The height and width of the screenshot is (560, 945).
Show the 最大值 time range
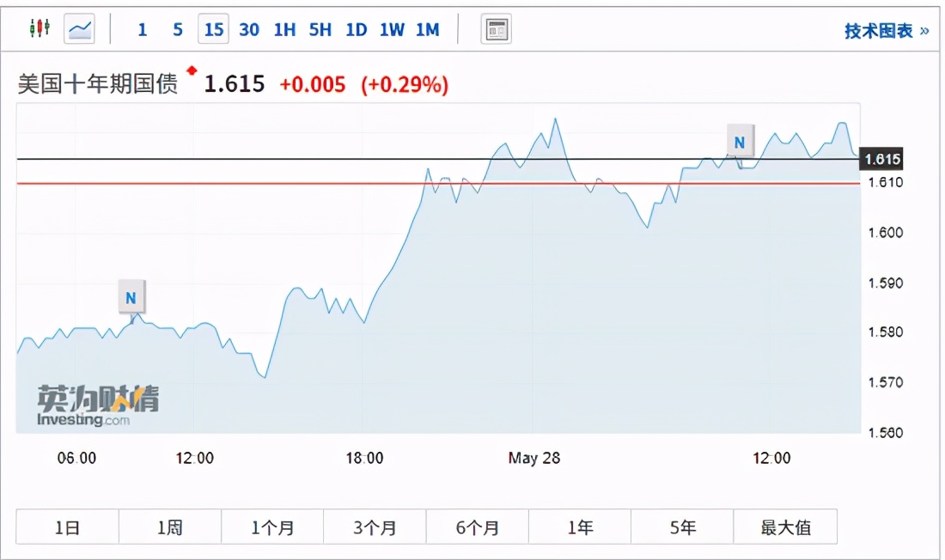(x=785, y=527)
